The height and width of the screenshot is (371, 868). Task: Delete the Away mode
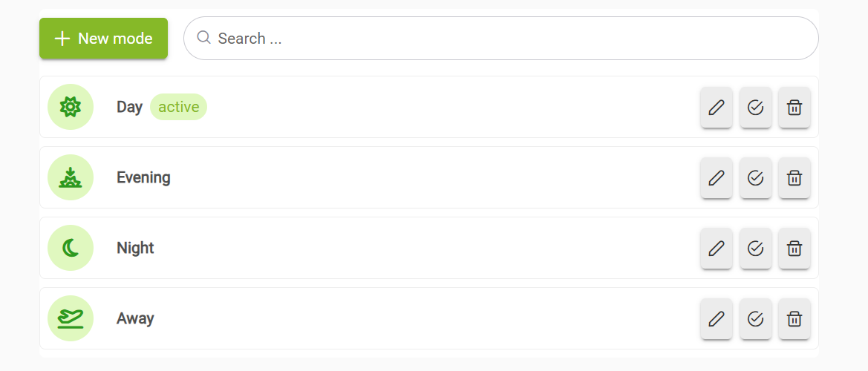pos(794,319)
